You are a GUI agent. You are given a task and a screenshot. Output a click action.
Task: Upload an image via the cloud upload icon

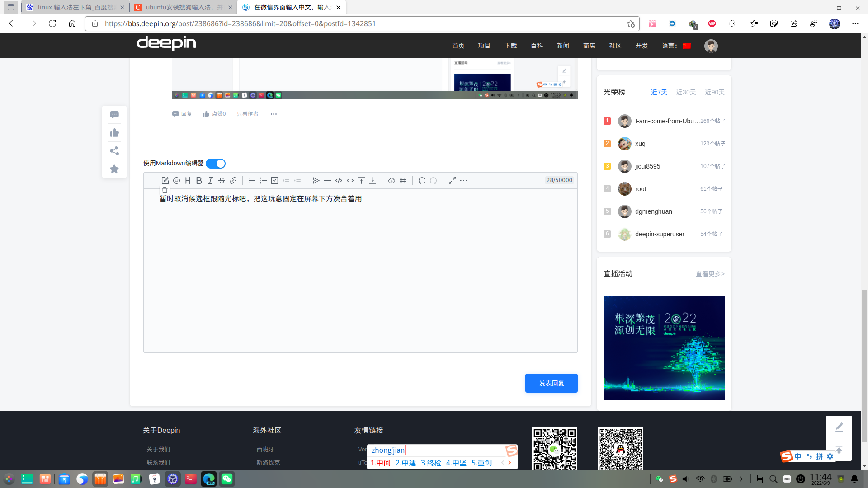click(x=392, y=180)
